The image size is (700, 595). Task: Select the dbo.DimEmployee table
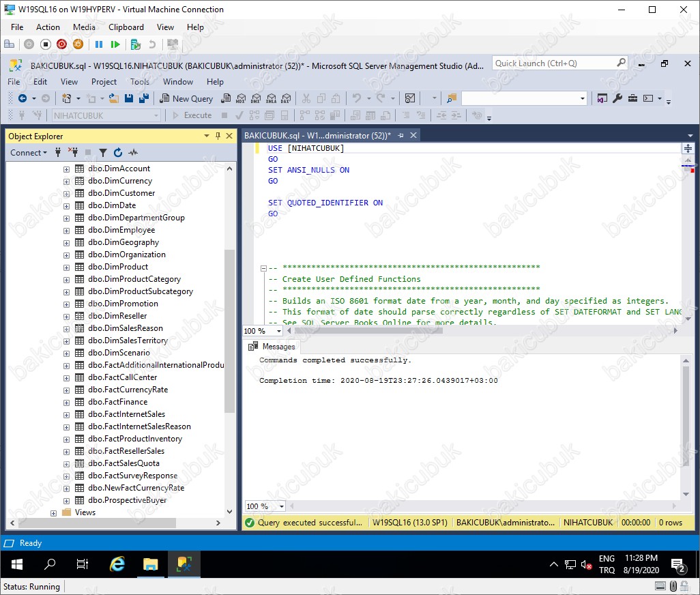click(x=121, y=230)
